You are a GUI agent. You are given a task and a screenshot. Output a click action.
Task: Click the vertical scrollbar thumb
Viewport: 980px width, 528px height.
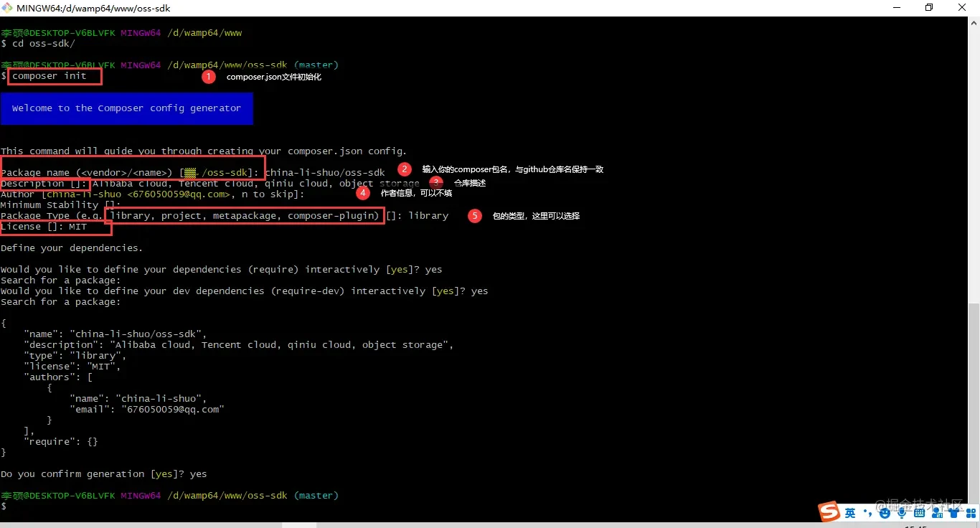[974, 402]
